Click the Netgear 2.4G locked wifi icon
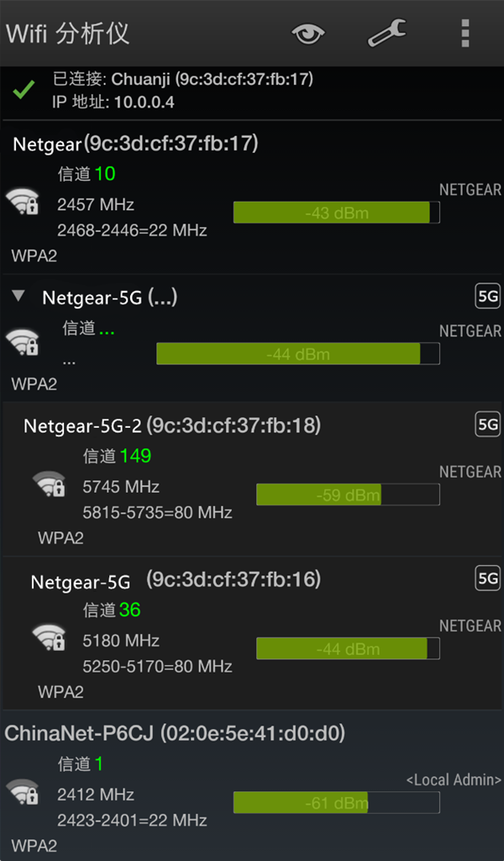Image resolution: width=504 pixels, height=861 pixels. coord(23,202)
